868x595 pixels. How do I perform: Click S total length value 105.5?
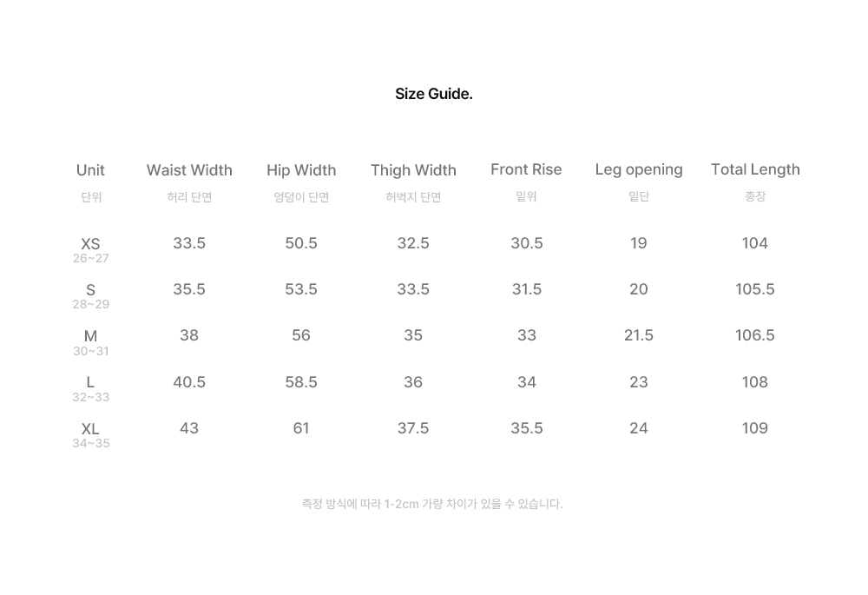pos(755,289)
